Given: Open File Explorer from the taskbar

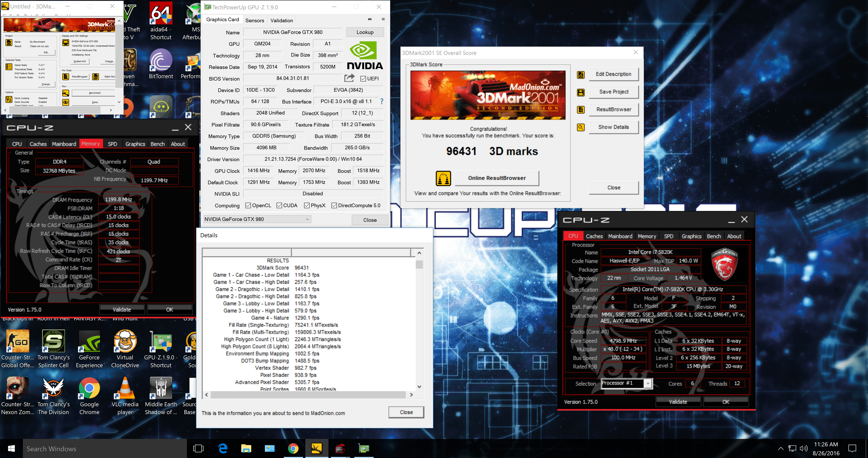Looking at the screenshot, I should [246, 448].
